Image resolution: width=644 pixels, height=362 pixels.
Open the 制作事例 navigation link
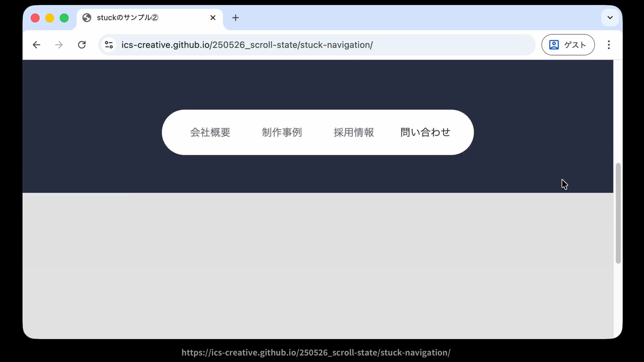(282, 132)
